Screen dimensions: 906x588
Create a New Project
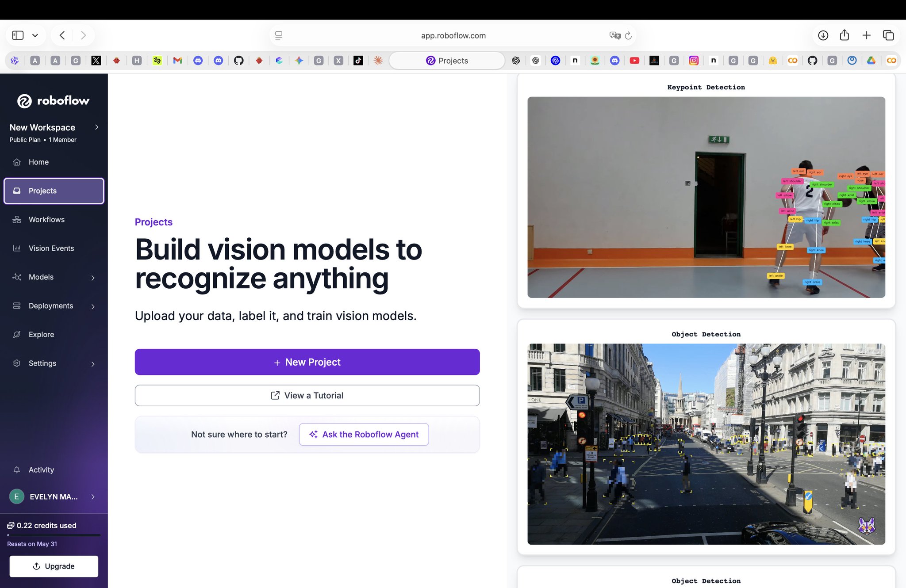tap(307, 362)
